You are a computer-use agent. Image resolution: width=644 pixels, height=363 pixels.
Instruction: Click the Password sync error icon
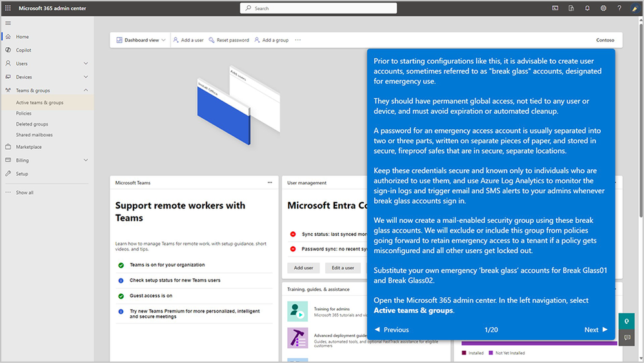pyautogui.click(x=293, y=249)
